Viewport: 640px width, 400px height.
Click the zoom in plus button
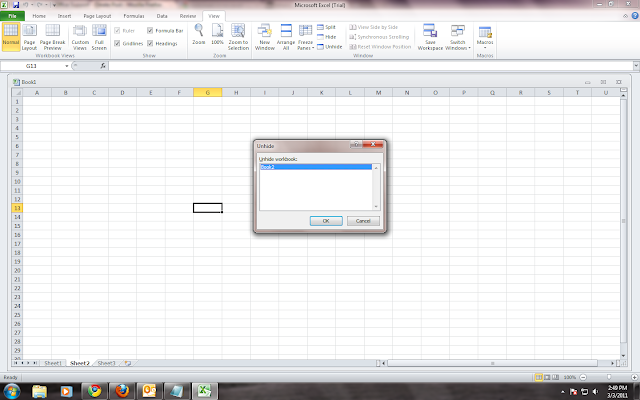pyautogui.click(x=634, y=377)
